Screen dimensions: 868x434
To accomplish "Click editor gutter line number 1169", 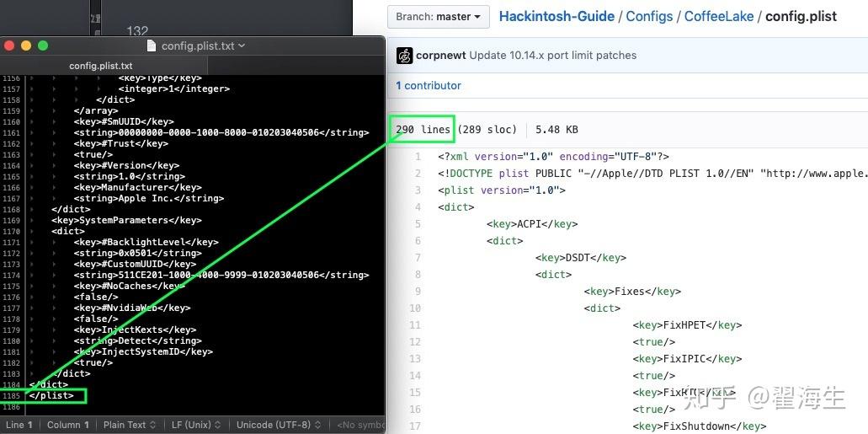I will (x=11, y=220).
